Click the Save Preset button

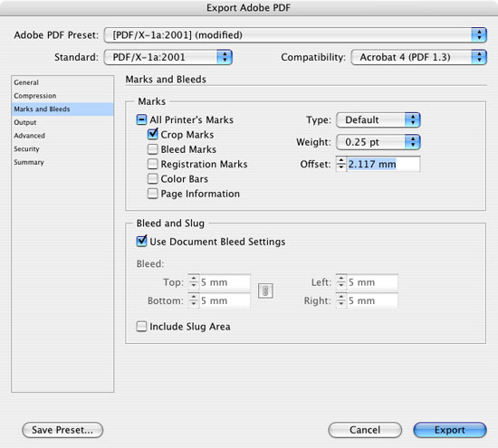coord(62,430)
